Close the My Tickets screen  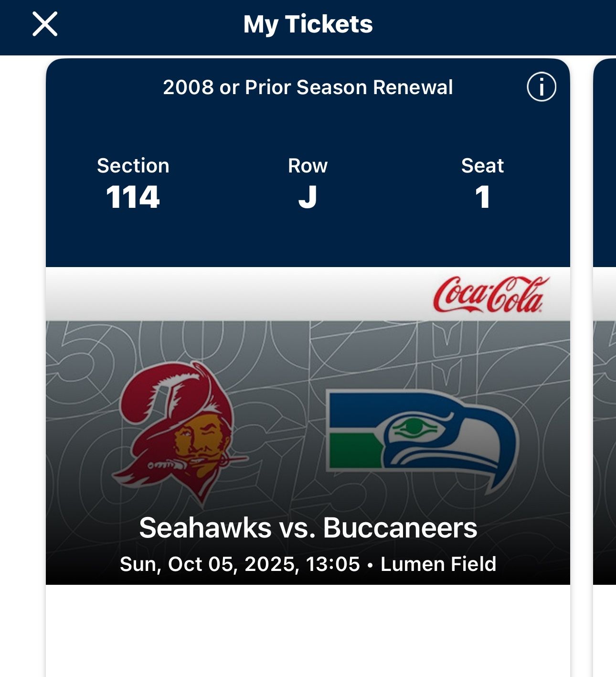(45, 24)
